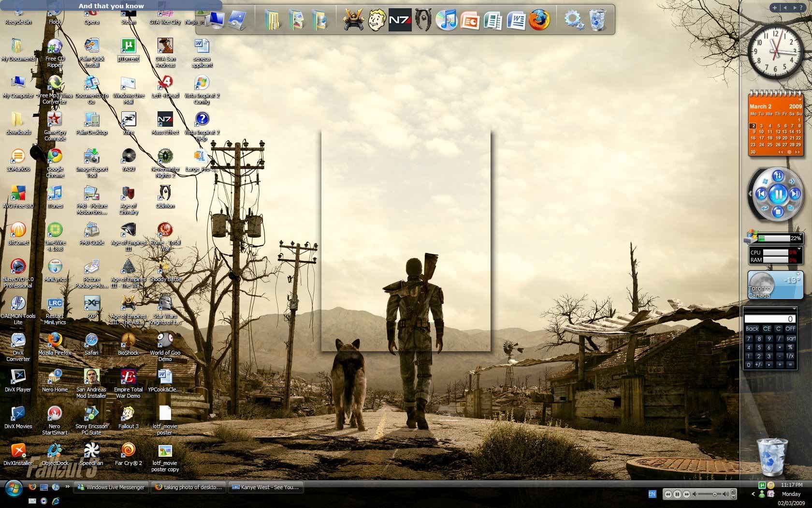This screenshot has height=508, width=812.
Task: Click the samurai helmet icon in the dock
Action: click(353, 20)
